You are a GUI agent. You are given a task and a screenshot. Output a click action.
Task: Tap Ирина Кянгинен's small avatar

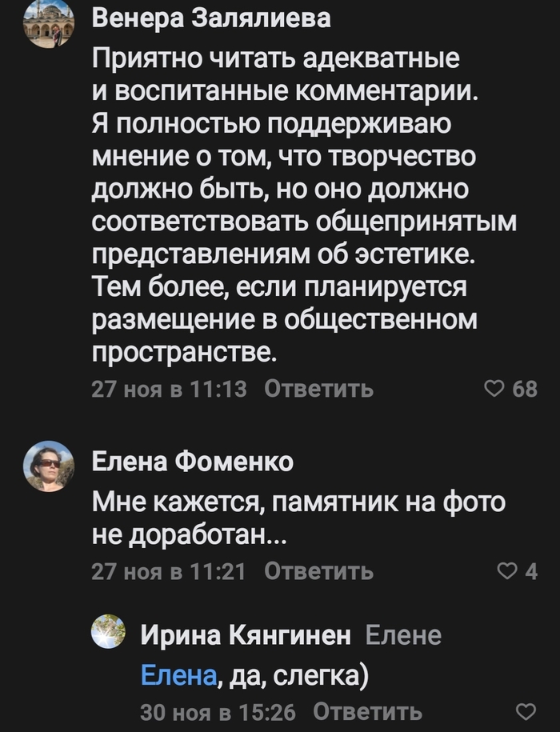pyautogui.click(x=108, y=631)
